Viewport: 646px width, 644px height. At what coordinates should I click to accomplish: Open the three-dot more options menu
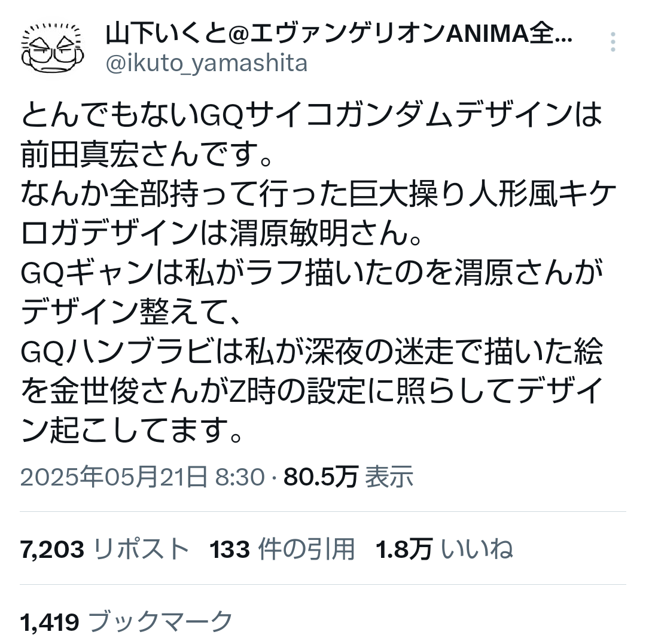click(x=613, y=42)
